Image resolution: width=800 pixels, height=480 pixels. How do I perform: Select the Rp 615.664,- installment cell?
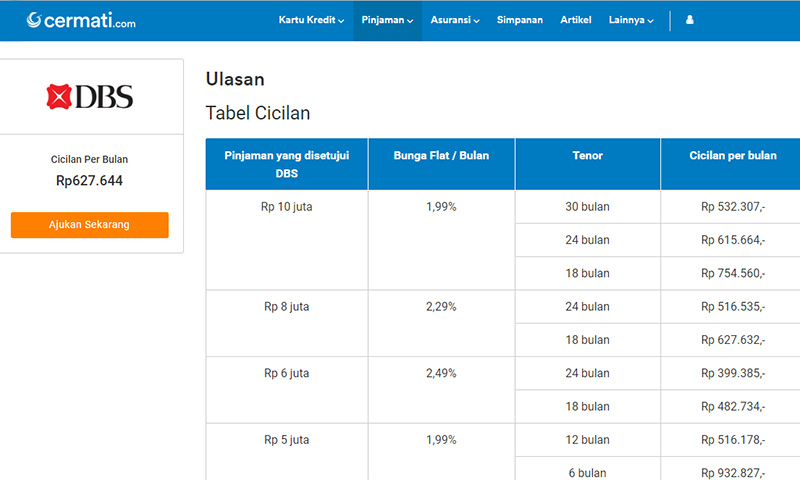coord(733,240)
